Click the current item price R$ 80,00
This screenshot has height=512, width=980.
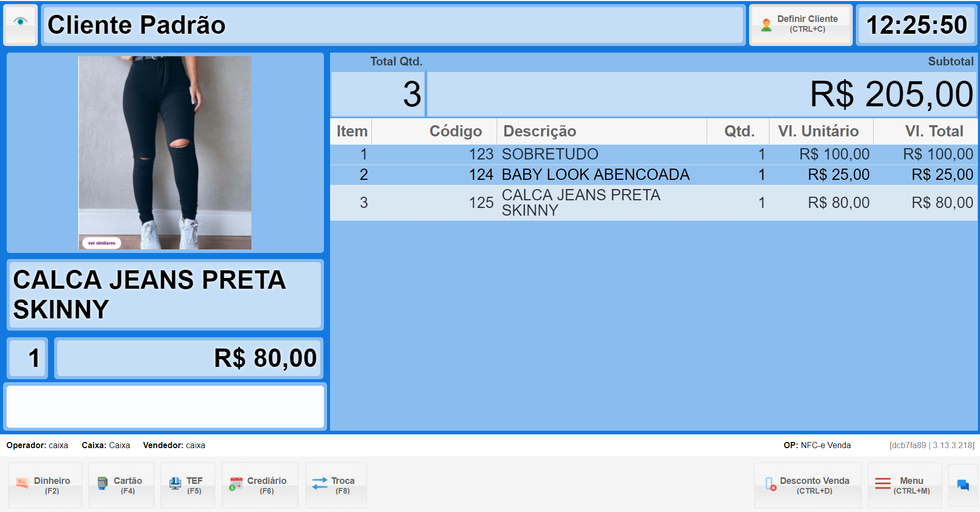[189, 358]
